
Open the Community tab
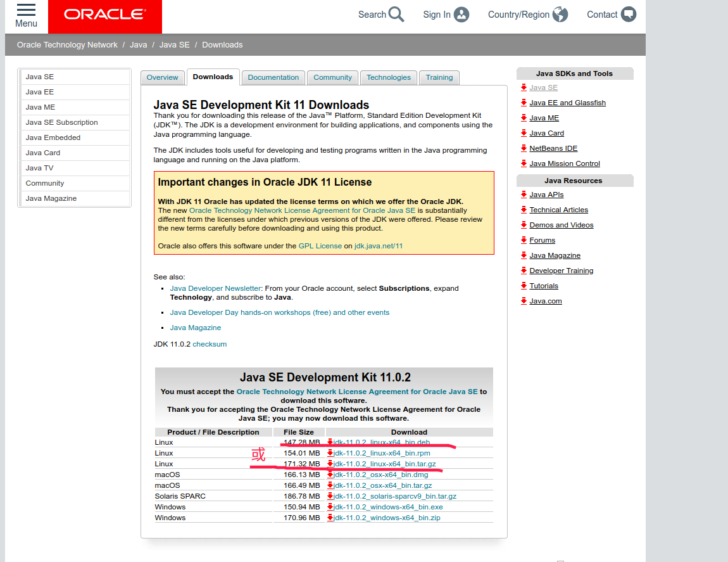click(x=333, y=78)
